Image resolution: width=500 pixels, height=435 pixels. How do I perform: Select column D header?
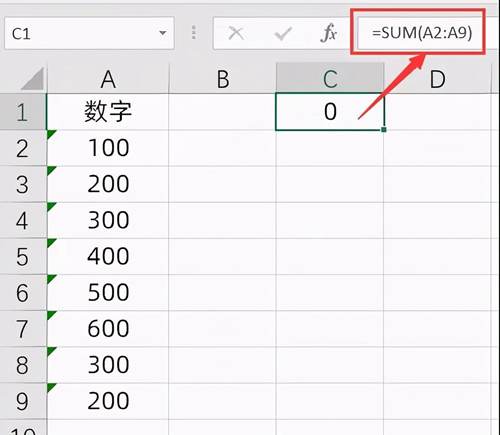pos(437,79)
